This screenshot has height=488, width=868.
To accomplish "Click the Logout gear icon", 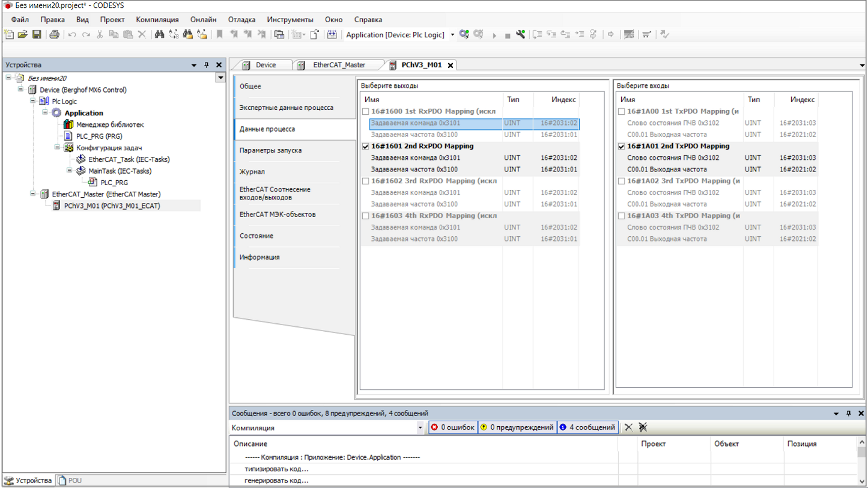I will point(478,35).
